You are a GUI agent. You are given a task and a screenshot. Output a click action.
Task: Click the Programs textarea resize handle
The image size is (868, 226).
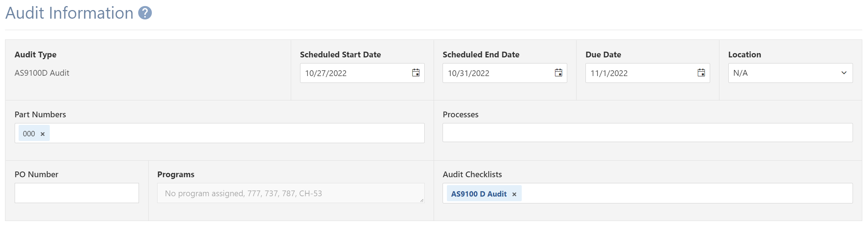tap(422, 200)
